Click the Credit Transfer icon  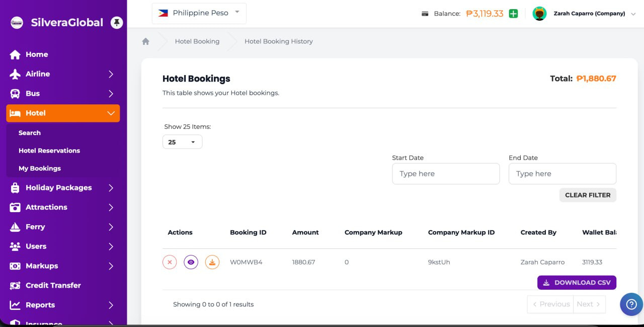pyautogui.click(x=16, y=285)
